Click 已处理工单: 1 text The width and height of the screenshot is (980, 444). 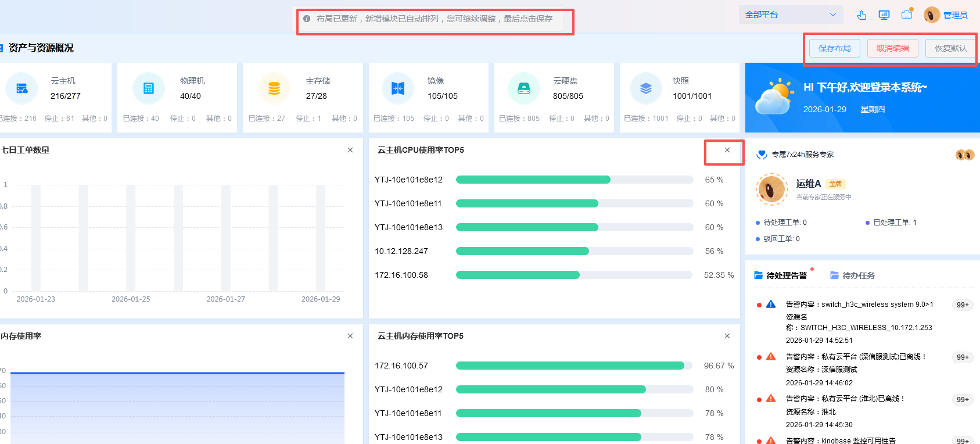(895, 223)
